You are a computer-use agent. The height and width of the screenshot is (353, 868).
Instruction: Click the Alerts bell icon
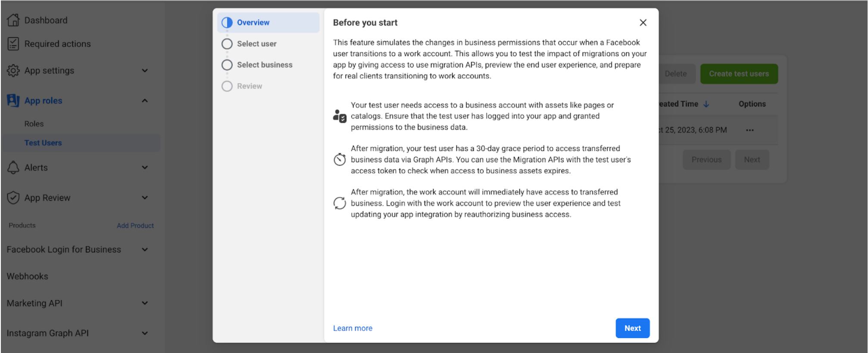13,167
